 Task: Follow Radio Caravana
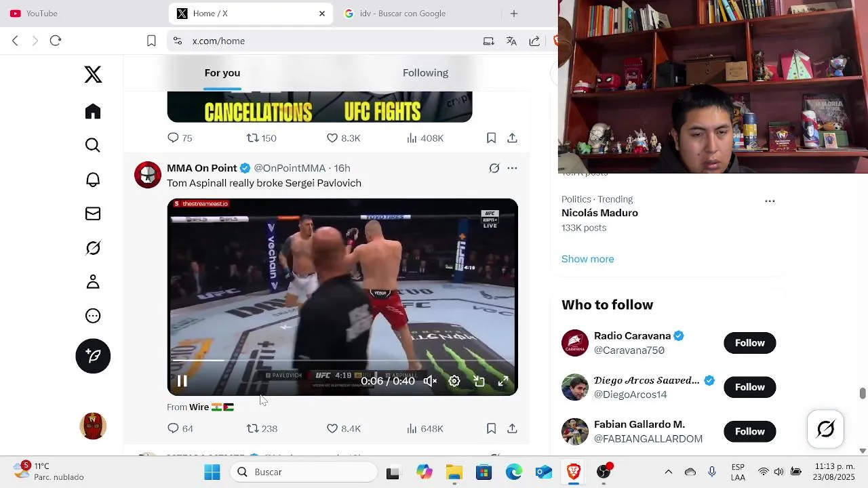749,343
